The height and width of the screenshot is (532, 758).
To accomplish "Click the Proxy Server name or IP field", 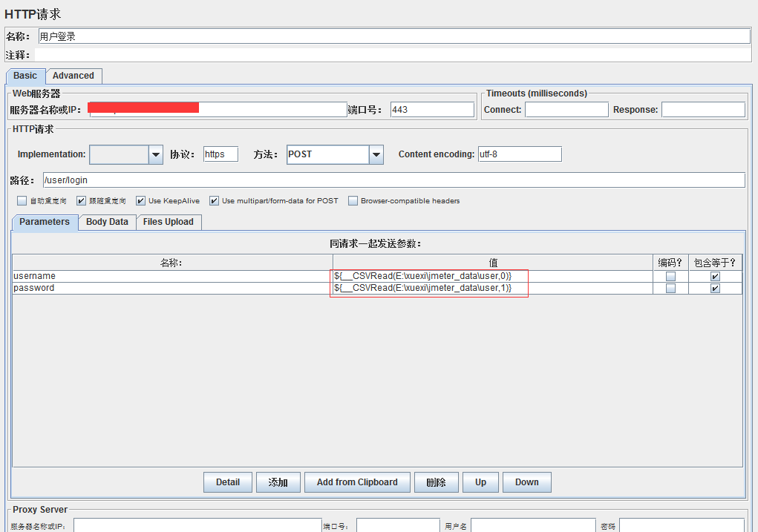I will [x=197, y=526].
